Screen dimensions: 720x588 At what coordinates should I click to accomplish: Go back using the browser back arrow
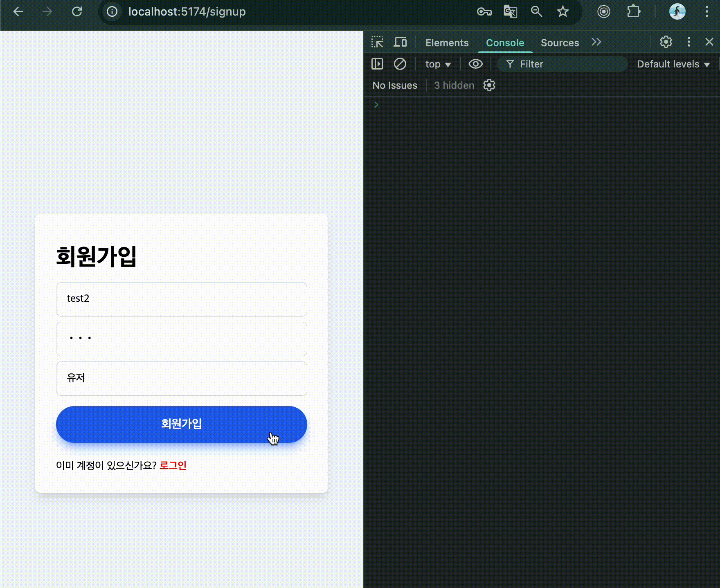click(x=18, y=11)
